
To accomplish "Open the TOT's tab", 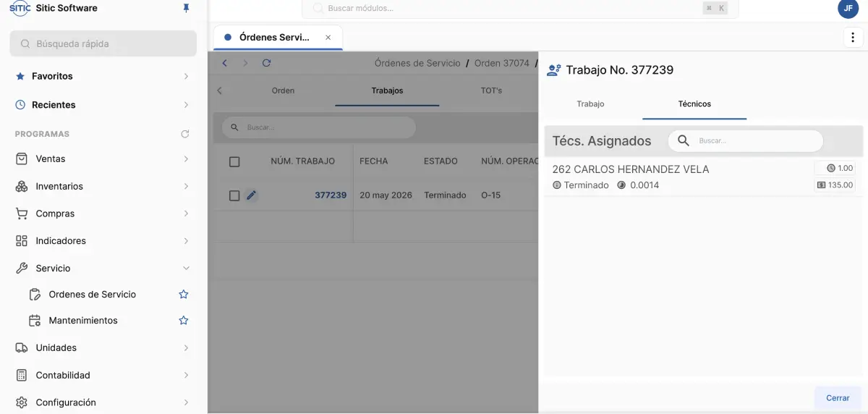I will click(491, 90).
